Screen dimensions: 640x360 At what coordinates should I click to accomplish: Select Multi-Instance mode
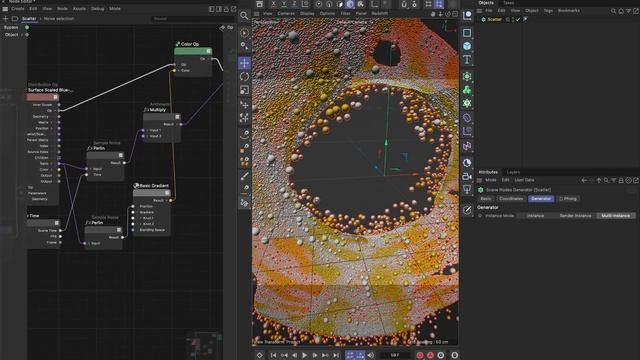[x=616, y=216]
